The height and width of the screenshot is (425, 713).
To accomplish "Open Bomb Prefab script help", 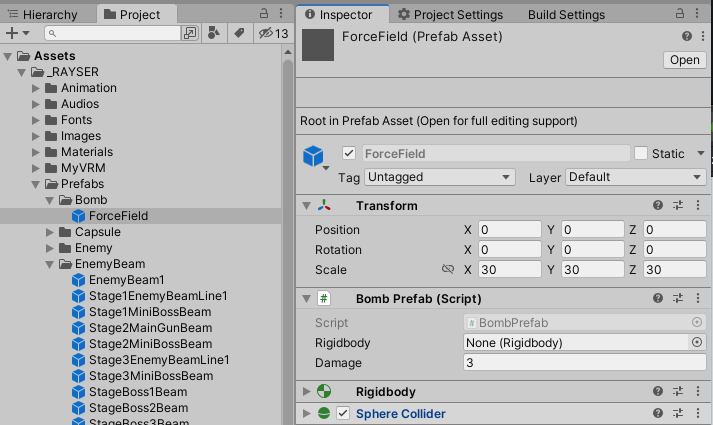I will pyautogui.click(x=658, y=298).
